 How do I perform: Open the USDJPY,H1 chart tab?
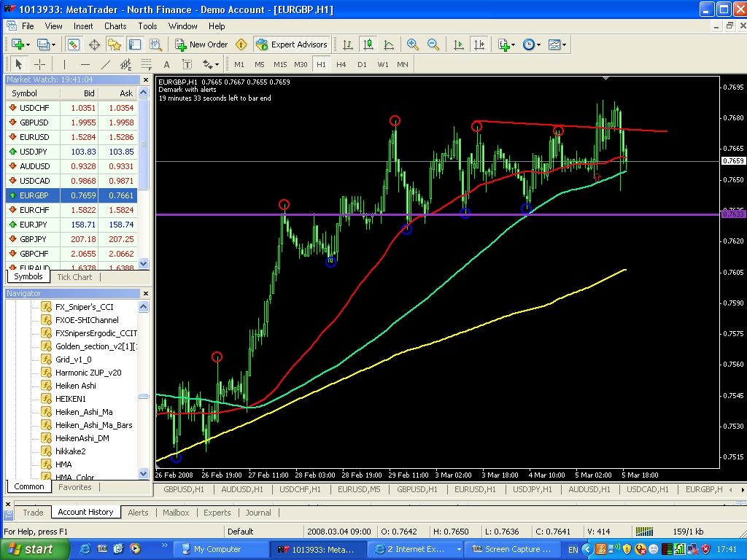(x=532, y=489)
